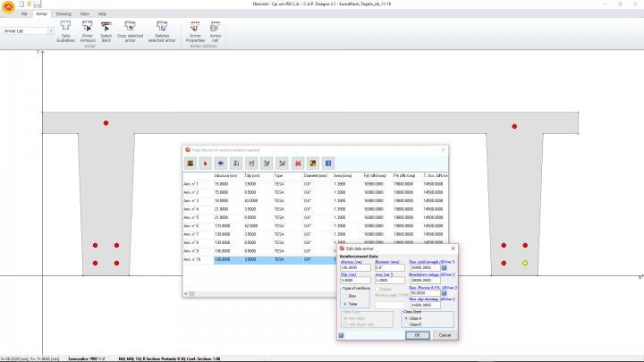Open Armor Properties from the ribbon
Image resolution: width=644 pixels, height=362 pixels.
pyautogui.click(x=195, y=27)
